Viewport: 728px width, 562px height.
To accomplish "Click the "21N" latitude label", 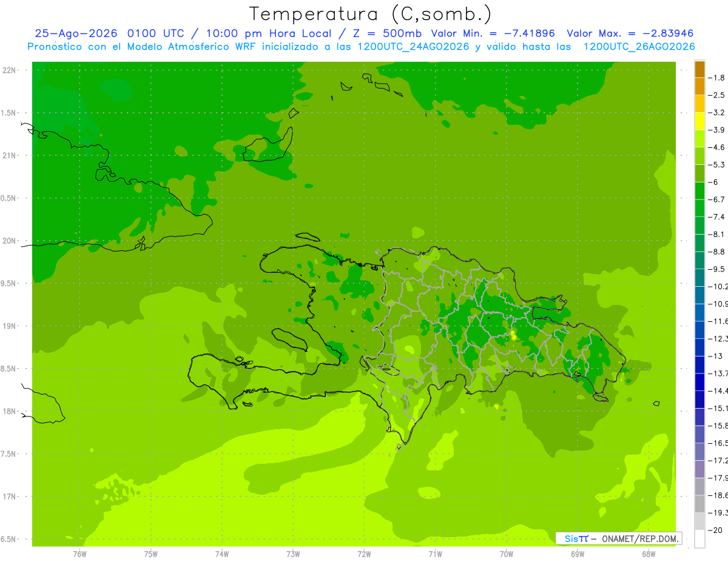I will pos(8,155).
